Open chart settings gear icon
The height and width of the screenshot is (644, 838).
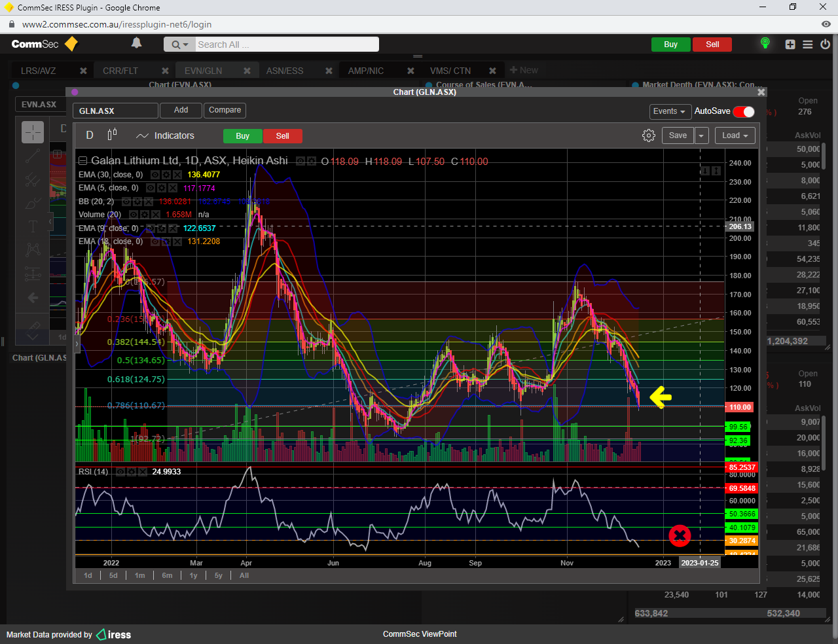(x=649, y=135)
